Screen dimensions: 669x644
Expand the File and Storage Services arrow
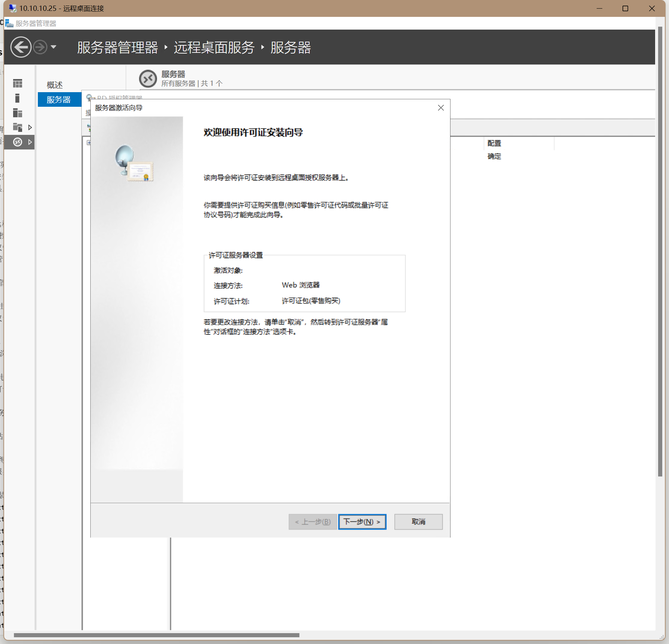[30, 127]
